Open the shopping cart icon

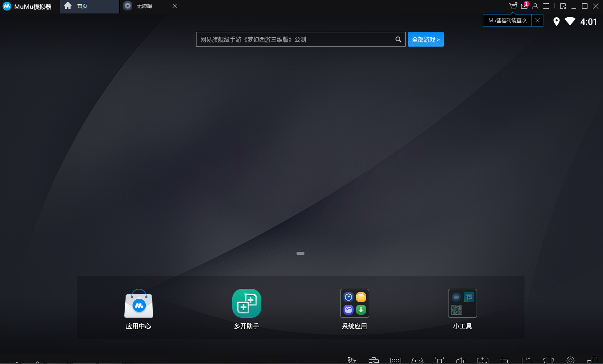click(513, 6)
